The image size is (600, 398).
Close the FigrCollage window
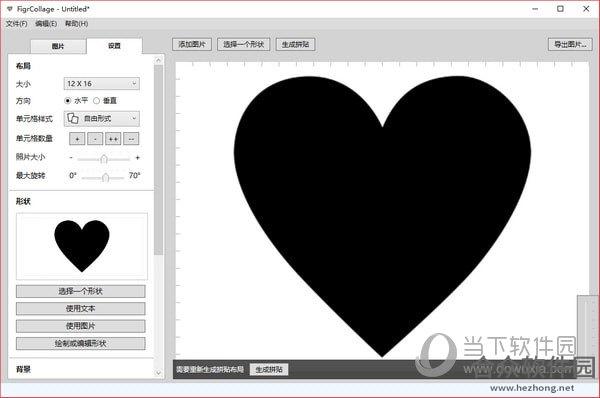coord(586,9)
